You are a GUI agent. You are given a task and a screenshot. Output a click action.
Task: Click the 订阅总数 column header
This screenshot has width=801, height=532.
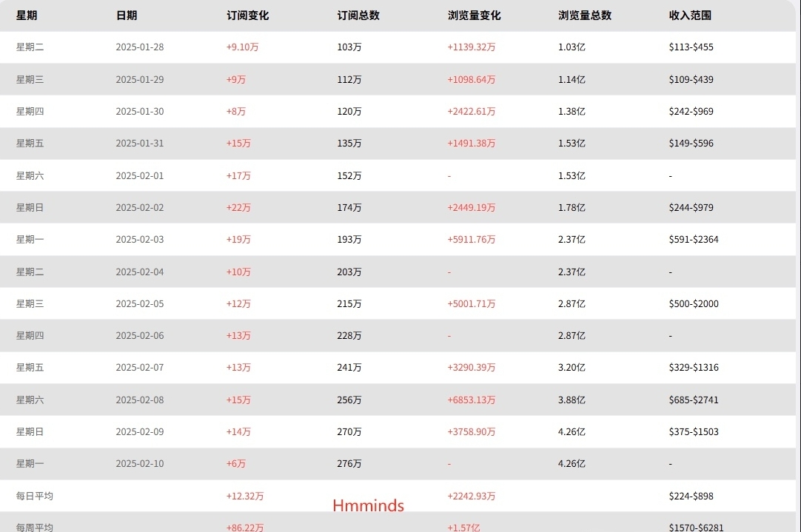(x=358, y=16)
